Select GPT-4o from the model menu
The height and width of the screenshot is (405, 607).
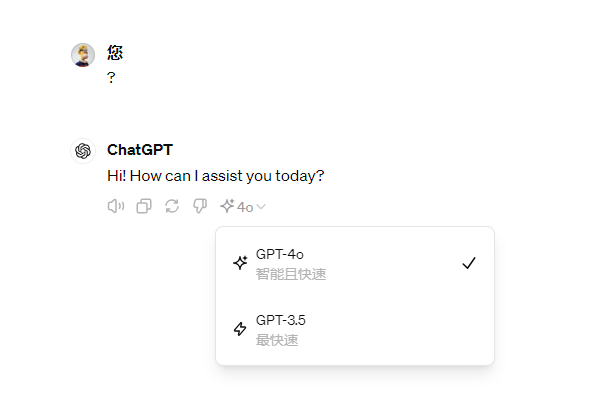pos(355,263)
